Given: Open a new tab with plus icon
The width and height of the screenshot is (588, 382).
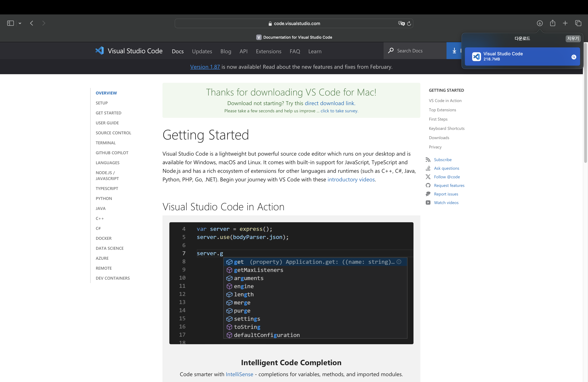Looking at the screenshot, I should pyautogui.click(x=565, y=23).
